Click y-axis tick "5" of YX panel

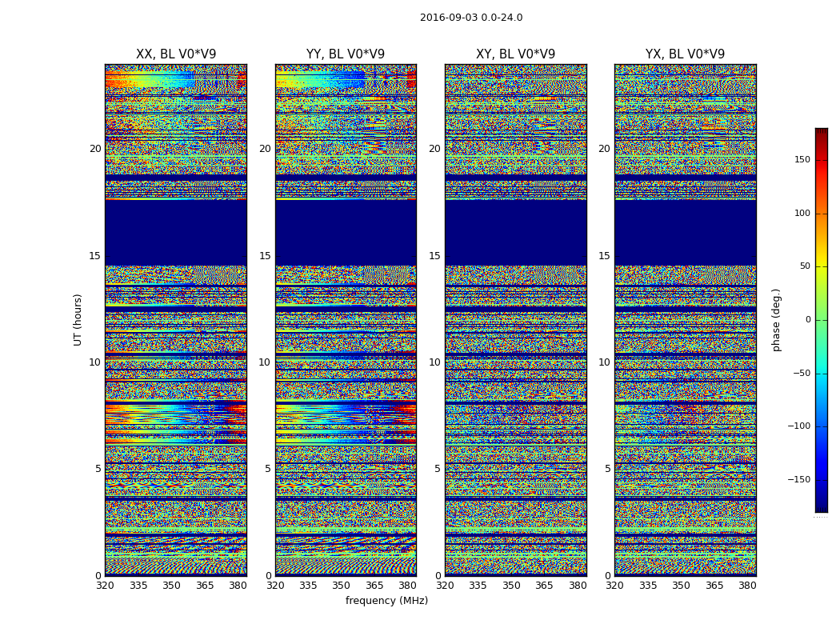point(607,469)
